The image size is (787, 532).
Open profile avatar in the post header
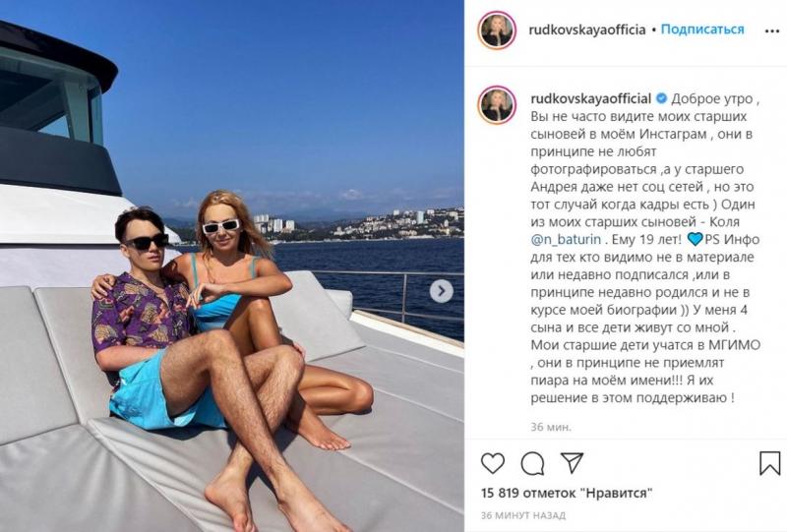pyautogui.click(x=497, y=30)
